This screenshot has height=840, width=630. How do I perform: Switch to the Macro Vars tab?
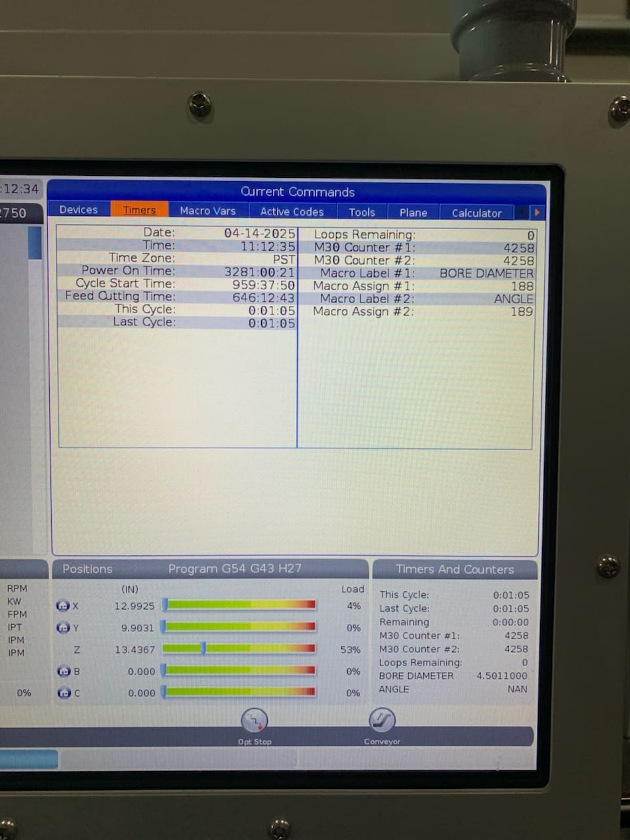pyautogui.click(x=207, y=211)
